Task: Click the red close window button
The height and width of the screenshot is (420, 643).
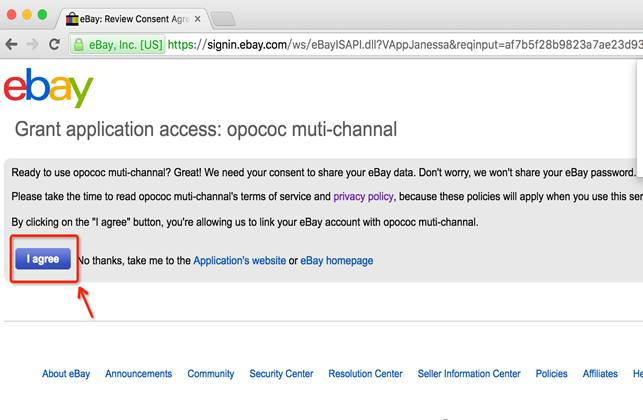Action: coord(11,15)
